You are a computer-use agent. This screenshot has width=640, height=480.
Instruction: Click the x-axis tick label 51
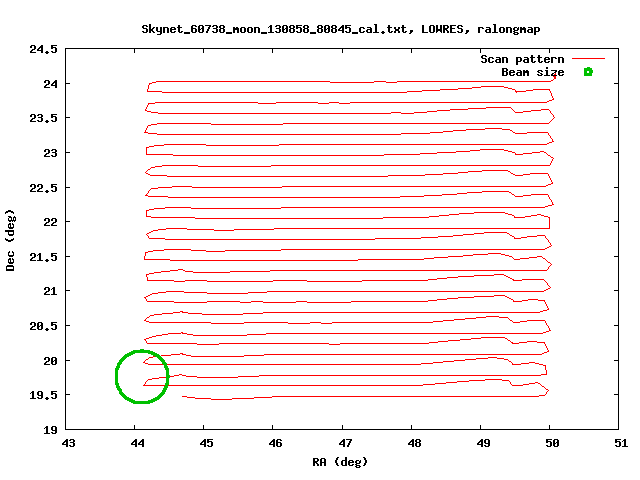(x=621, y=443)
